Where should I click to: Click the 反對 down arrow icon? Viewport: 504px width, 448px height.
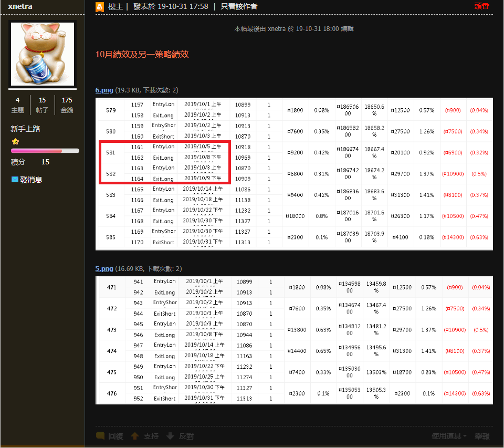170,436
